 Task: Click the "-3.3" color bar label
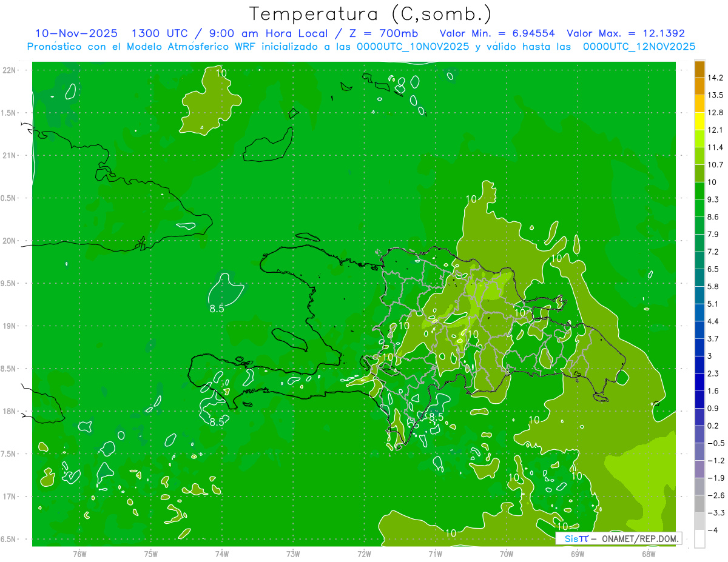715,513
